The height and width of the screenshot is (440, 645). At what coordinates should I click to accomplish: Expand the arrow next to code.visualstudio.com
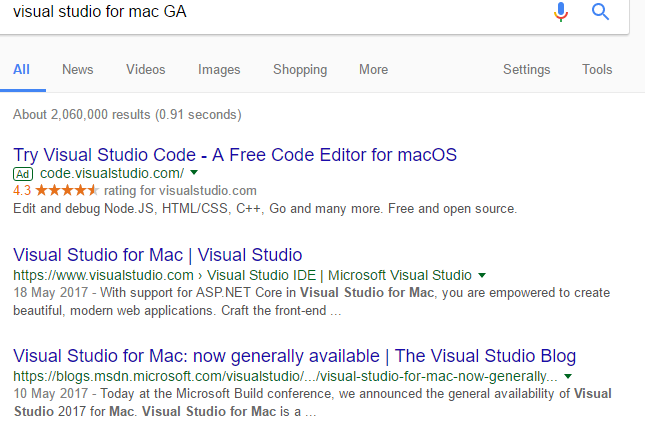(x=194, y=173)
